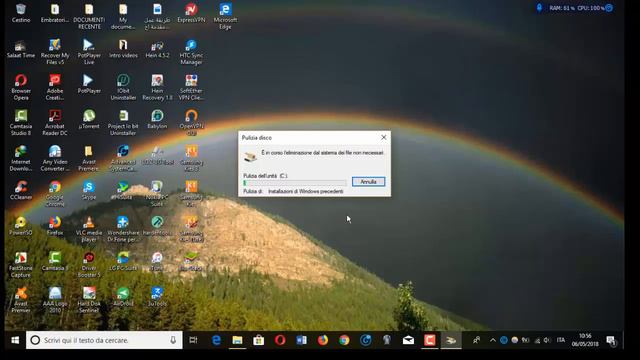Activate the microphone in the search box

[x=173, y=340]
